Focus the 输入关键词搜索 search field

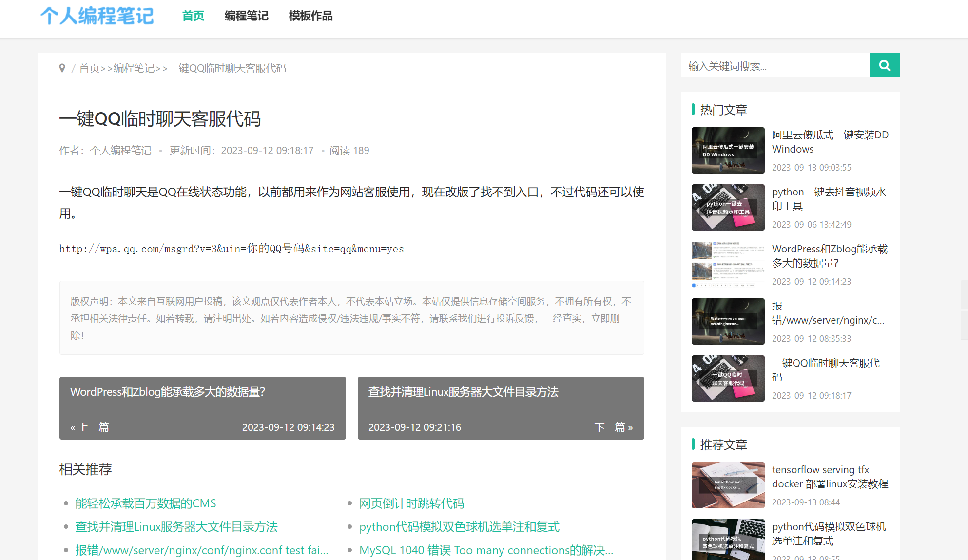tap(775, 65)
